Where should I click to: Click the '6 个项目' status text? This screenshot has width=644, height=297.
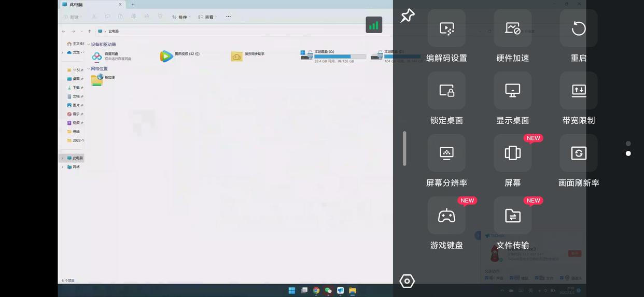click(68, 280)
